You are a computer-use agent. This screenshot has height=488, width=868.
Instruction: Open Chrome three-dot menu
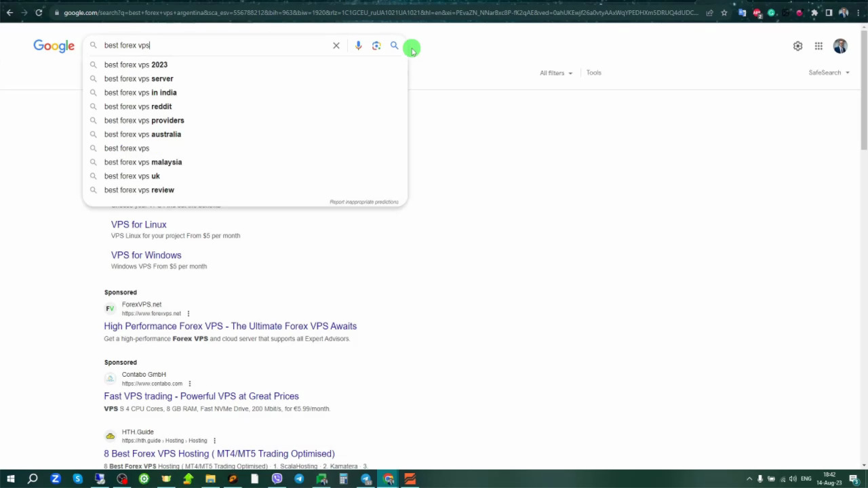859,12
